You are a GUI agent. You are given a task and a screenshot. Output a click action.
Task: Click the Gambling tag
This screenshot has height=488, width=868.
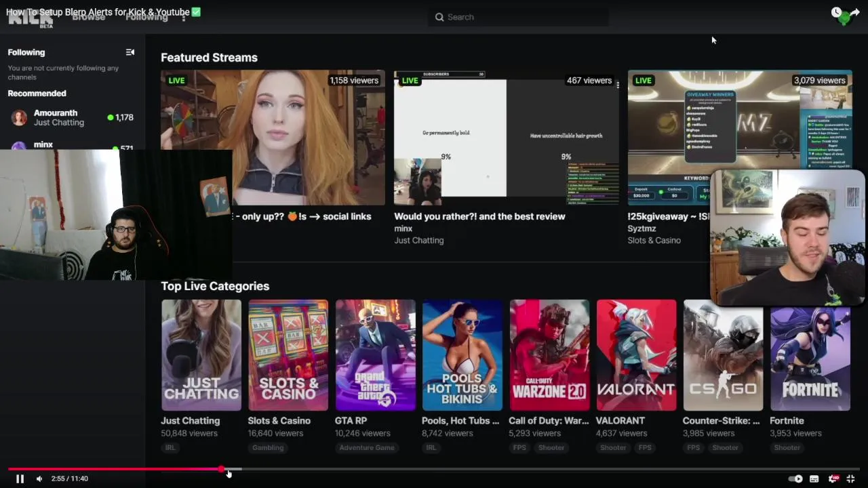click(268, 447)
